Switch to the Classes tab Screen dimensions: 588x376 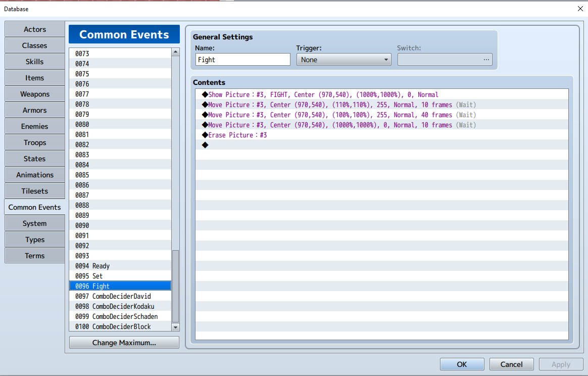click(x=34, y=45)
